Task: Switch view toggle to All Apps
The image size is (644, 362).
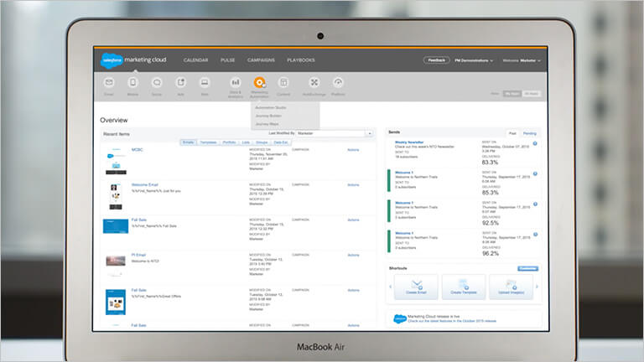Action: 532,94
